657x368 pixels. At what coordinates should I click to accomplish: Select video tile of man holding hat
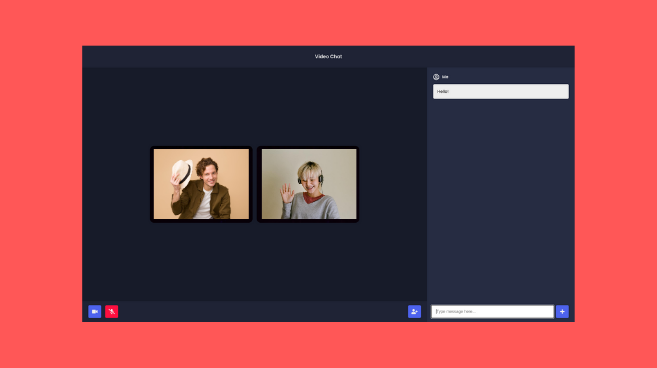click(201, 184)
